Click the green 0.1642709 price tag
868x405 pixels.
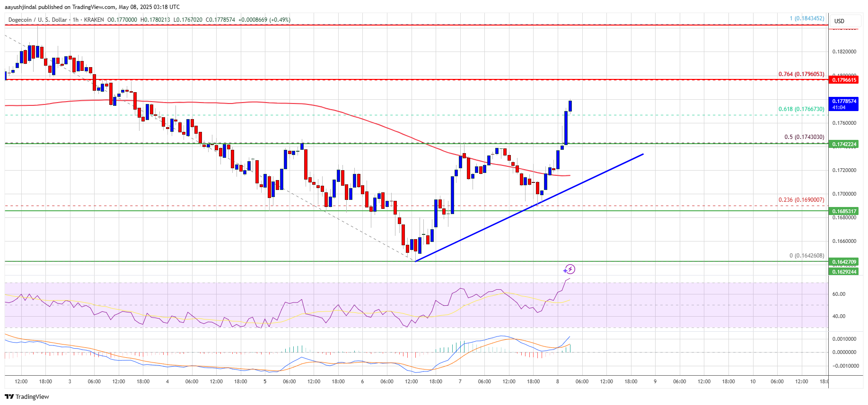tap(844, 261)
